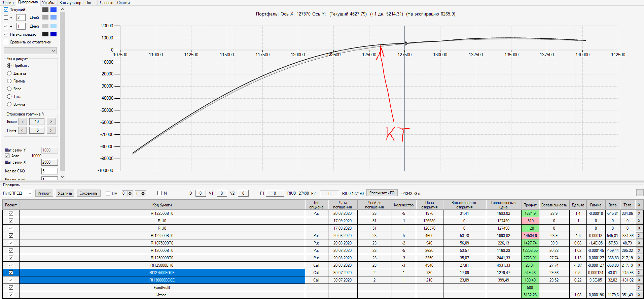Click the Удалить button
Screen dimensions: 644x299
point(65,193)
